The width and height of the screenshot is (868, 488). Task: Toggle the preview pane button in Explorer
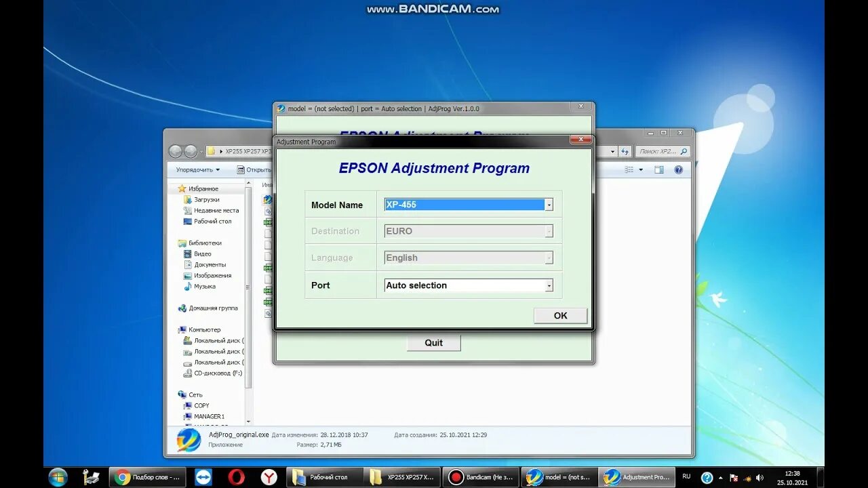[659, 170]
